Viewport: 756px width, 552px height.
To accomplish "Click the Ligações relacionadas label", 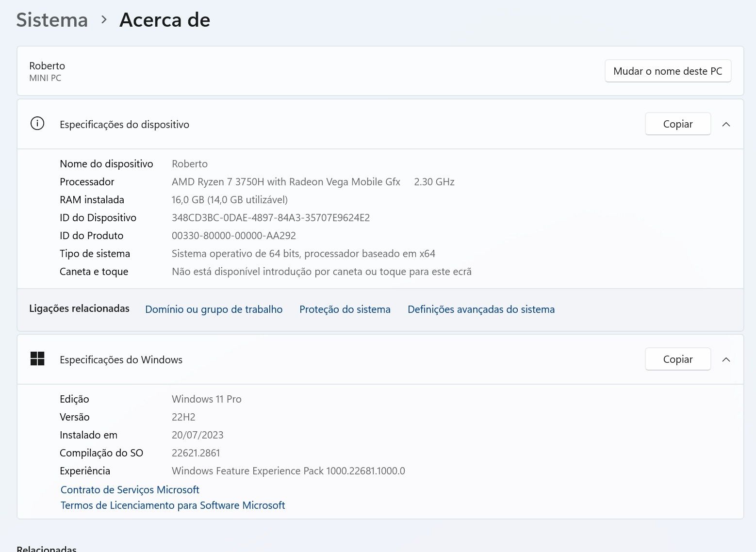I will 79,308.
